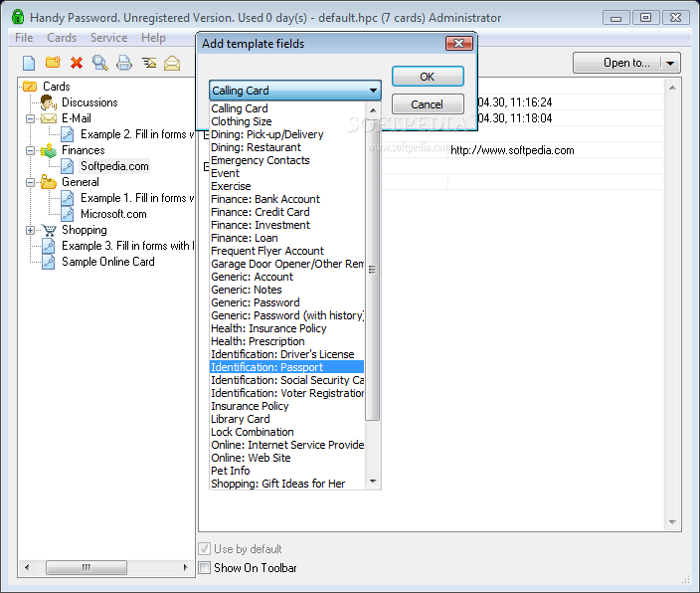700x593 pixels.
Task: Open the Cards menu
Action: click(x=62, y=38)
